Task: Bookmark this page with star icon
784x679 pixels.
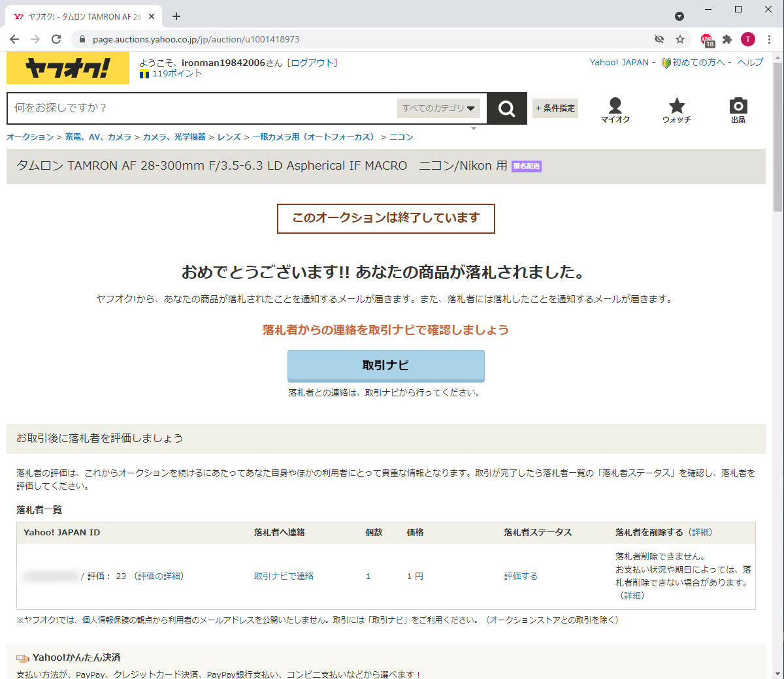Action: pyautogui.click(x=680, y=39)
